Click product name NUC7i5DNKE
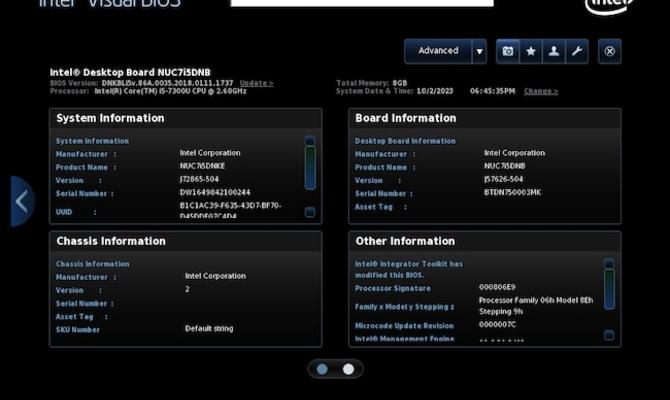The image size is (670, 400). [202, 166]
